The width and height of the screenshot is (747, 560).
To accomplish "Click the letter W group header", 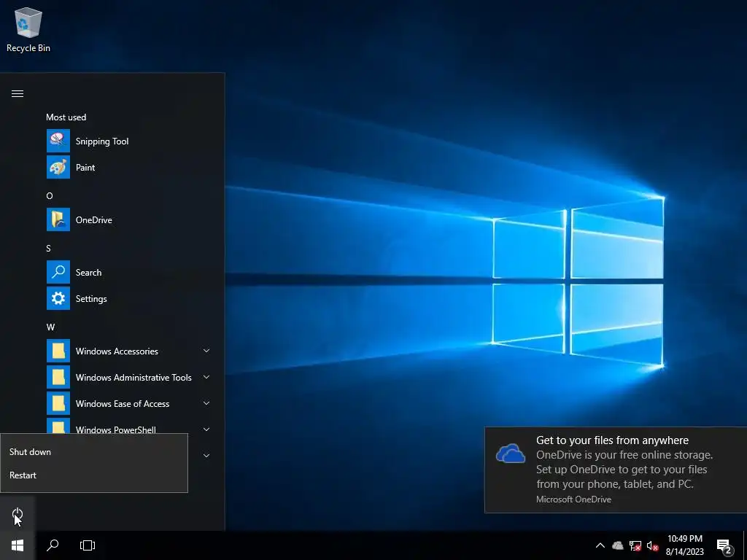I will (50, 327).
